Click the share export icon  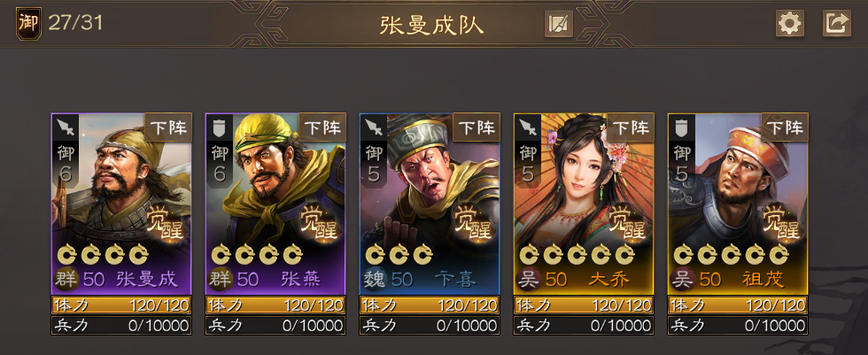[836, 23]
